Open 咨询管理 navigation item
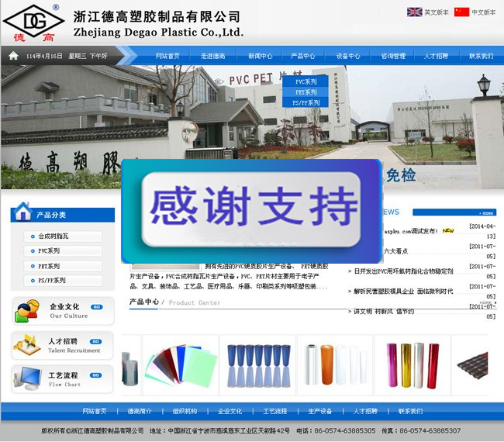This screenshot has width=504, height=442. click(x=393, y=56)
